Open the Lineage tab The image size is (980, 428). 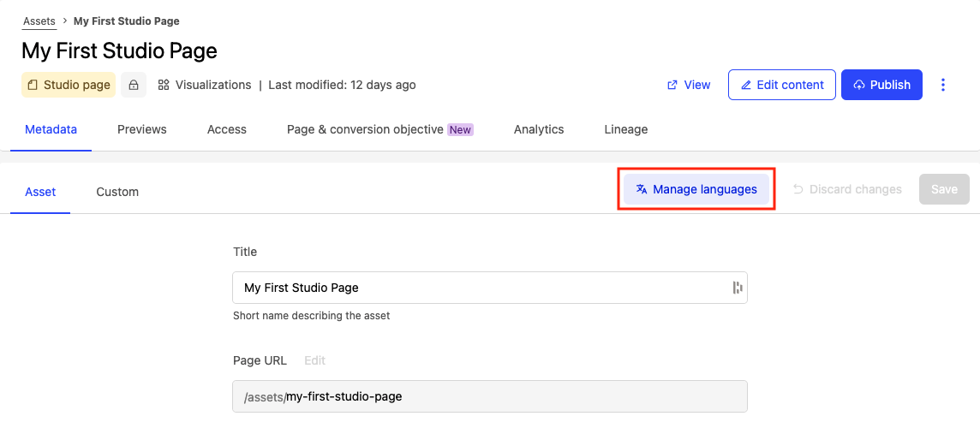(626, 129)
